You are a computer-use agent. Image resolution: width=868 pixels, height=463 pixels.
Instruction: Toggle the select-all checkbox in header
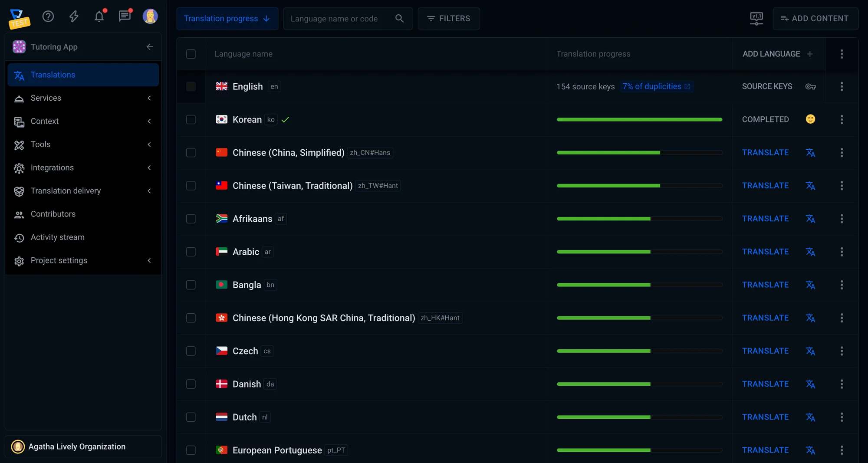191,54
